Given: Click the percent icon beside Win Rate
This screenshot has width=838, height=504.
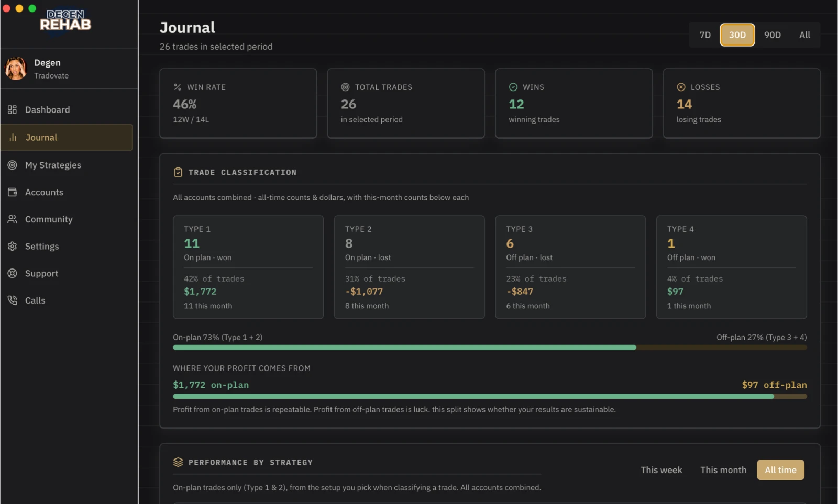Looking at the screenshot, I should tap(178, 87).
